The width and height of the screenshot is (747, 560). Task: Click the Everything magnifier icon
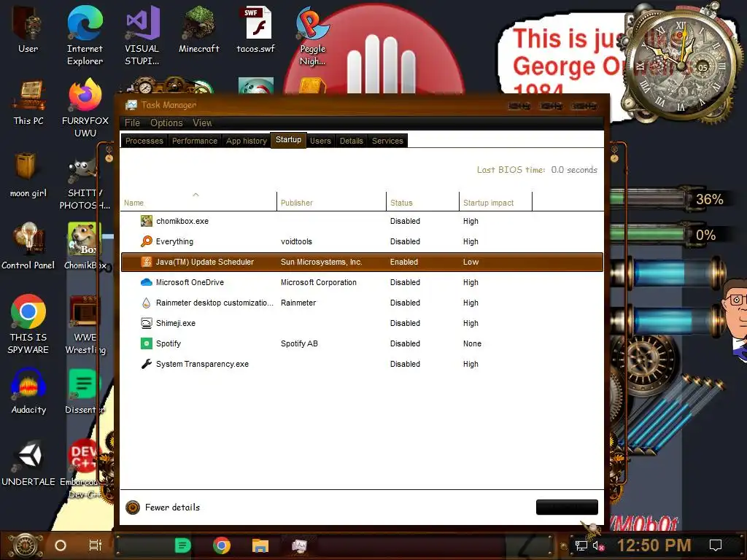tap(146, 241)
